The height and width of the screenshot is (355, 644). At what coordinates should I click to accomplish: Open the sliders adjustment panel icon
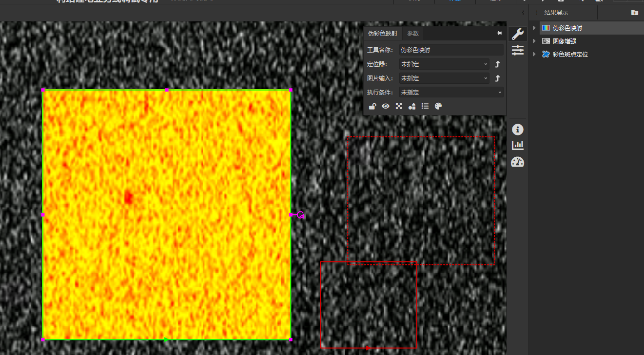pyautogui.click(x=517, y=50)
